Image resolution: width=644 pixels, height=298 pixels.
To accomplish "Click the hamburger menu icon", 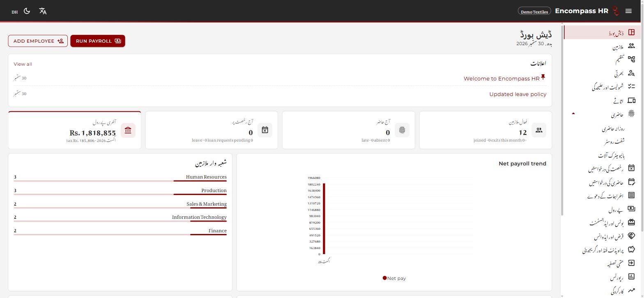I will coord(628,11).
